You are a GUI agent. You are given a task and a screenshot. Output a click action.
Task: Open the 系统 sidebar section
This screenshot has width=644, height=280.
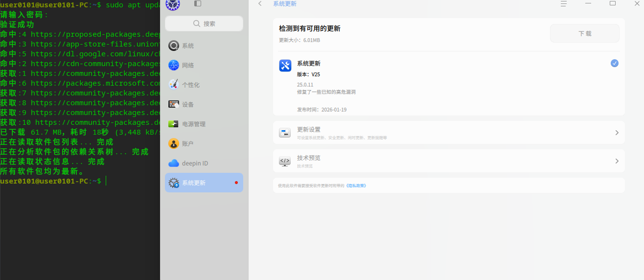(x=204, y=46)
